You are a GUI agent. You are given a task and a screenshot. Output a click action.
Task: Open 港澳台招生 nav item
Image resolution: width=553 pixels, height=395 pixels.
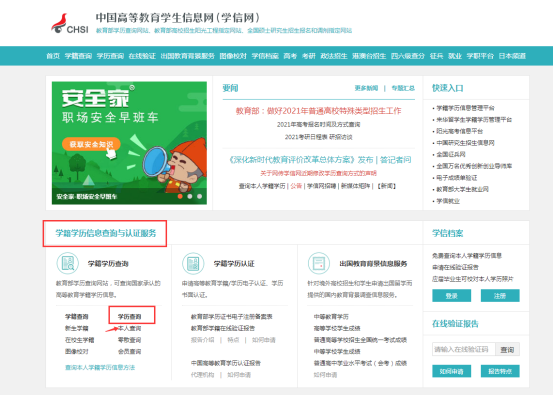[x=369, y=56]
